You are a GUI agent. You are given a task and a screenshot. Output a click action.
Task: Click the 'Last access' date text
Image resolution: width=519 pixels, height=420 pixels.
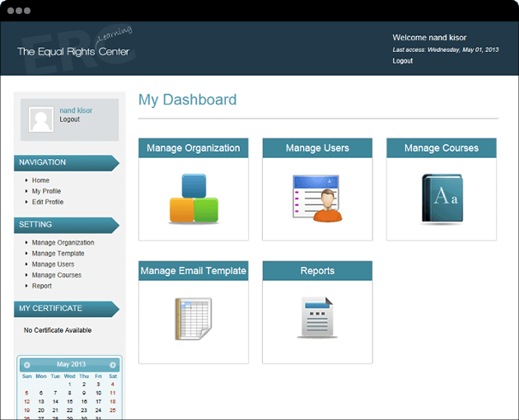point(446,49)
